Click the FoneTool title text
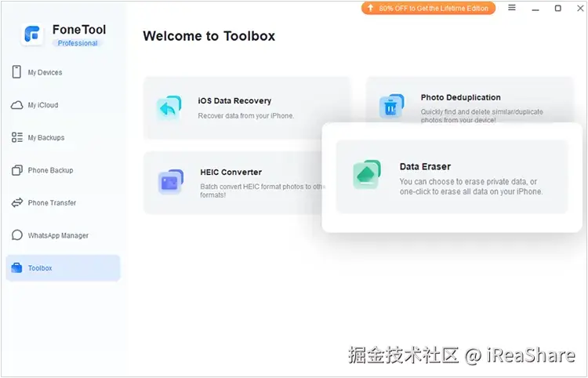The height and width of the screenshot is (378, 588). 79,29
